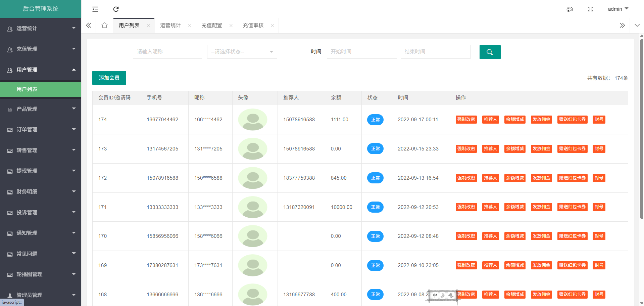Viewport: 644px width, 306px height.
Task: Select 用户列表 in the sidebar
Action: (x=41, y=89)
